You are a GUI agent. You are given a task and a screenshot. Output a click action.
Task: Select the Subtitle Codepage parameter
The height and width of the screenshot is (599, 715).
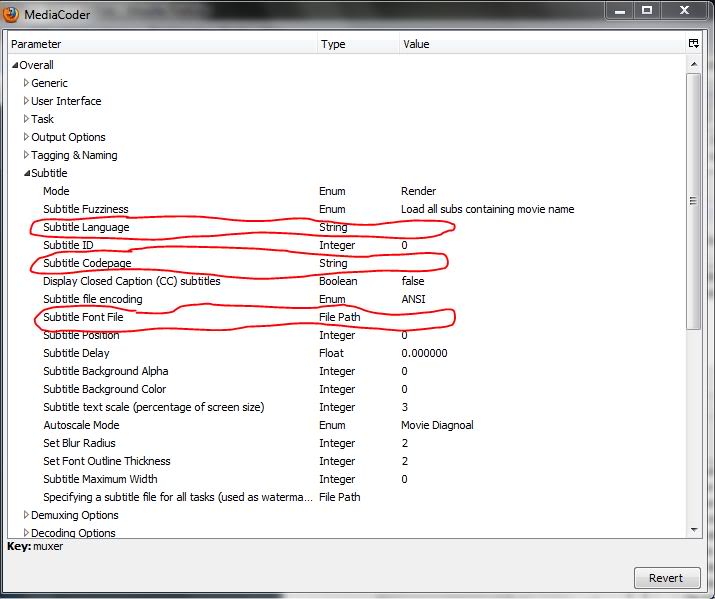tap(87, 263)
